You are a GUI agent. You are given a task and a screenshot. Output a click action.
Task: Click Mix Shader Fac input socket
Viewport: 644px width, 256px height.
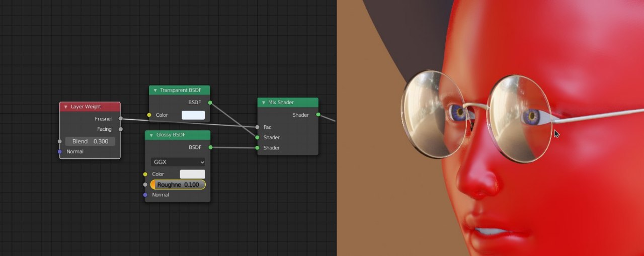[x=257, y=127]
